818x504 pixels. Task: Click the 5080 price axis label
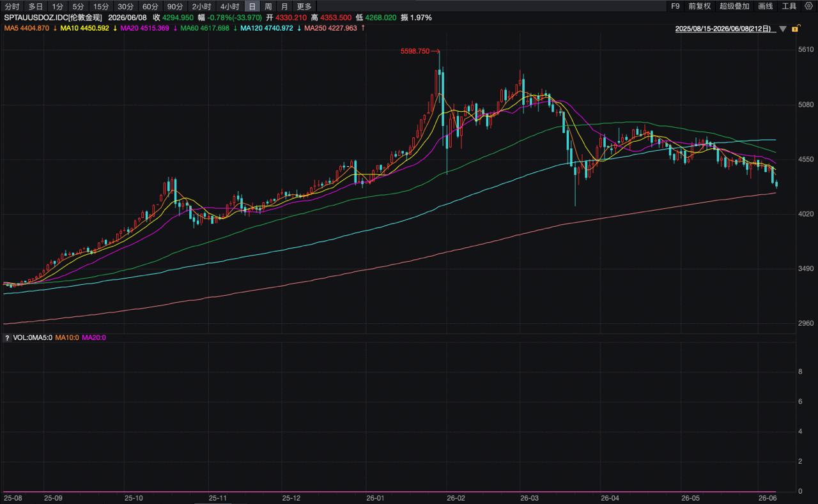806,104
